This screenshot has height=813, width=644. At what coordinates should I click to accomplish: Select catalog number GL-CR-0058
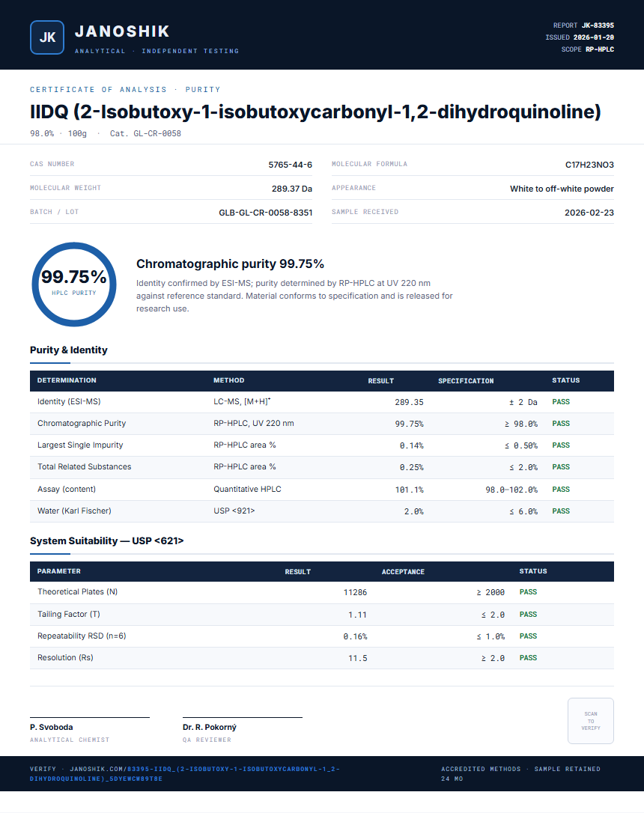[157, 133]
